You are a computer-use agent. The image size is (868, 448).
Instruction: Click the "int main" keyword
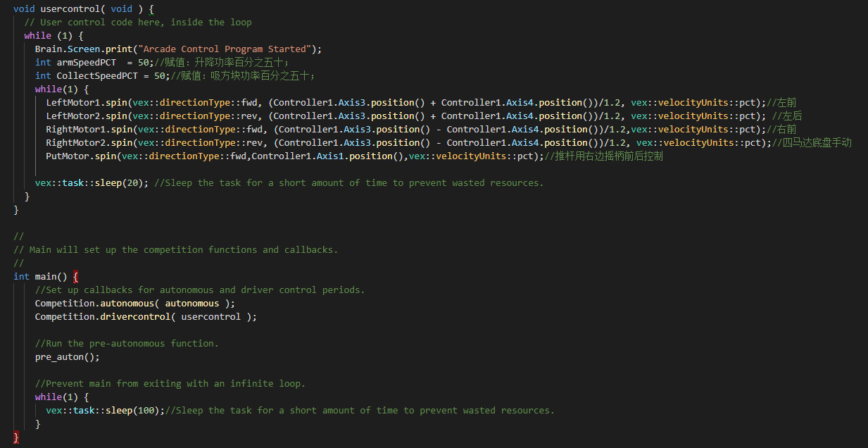pyautogui.click(x=21, y=276)
